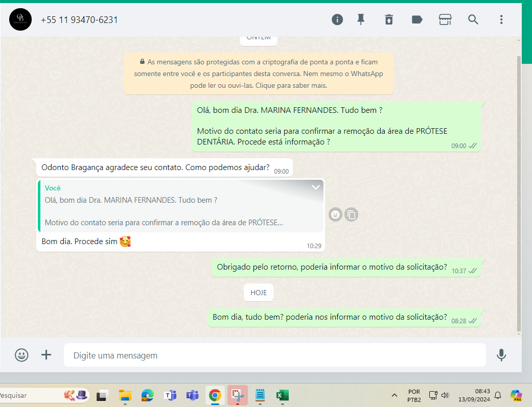The width and height of the screenshot is (532, 407).
Task: Open the notifications bell icon
Action: click(498, 395)
